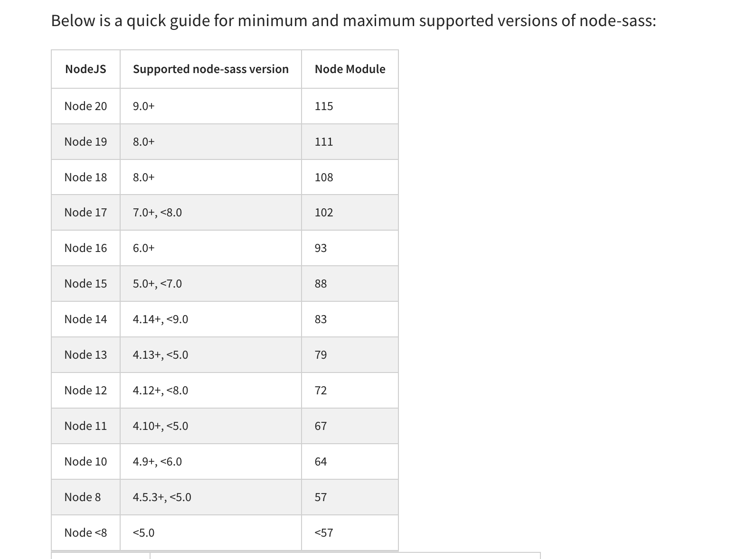Select the Node 20 row label
Screen dimensions: 756x559
pos(85,106)
